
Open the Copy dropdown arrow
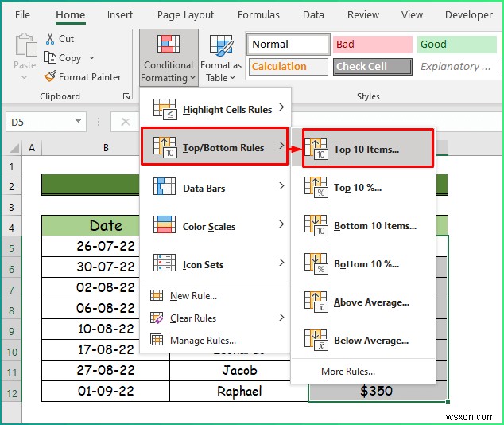click(91, 58)
